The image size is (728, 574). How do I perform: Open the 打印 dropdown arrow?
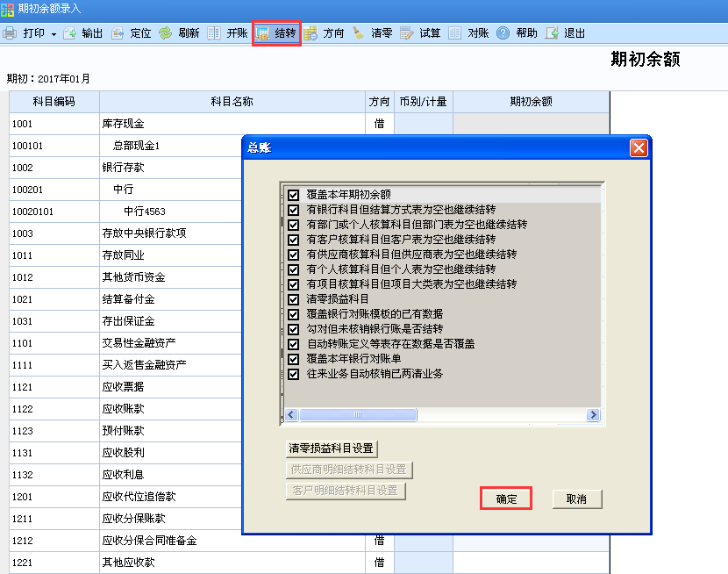pyautogui.click(x=53, y=33)
